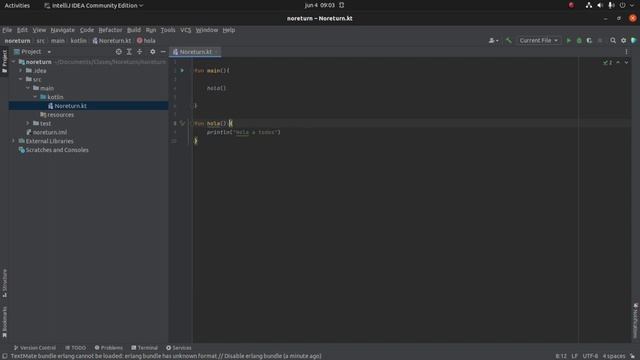
Task: Open Search Everywhere magnifier icon
Action: coord(613,40)
